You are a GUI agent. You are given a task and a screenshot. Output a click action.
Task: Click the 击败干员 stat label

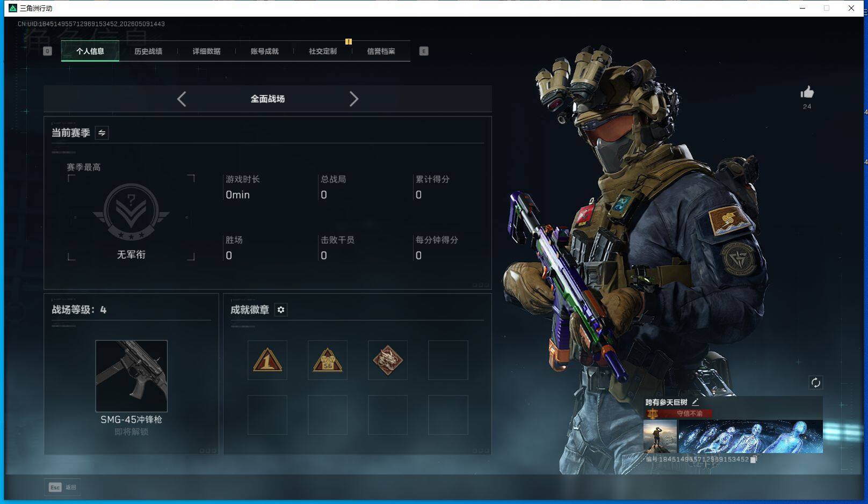[x=337, y=240]
